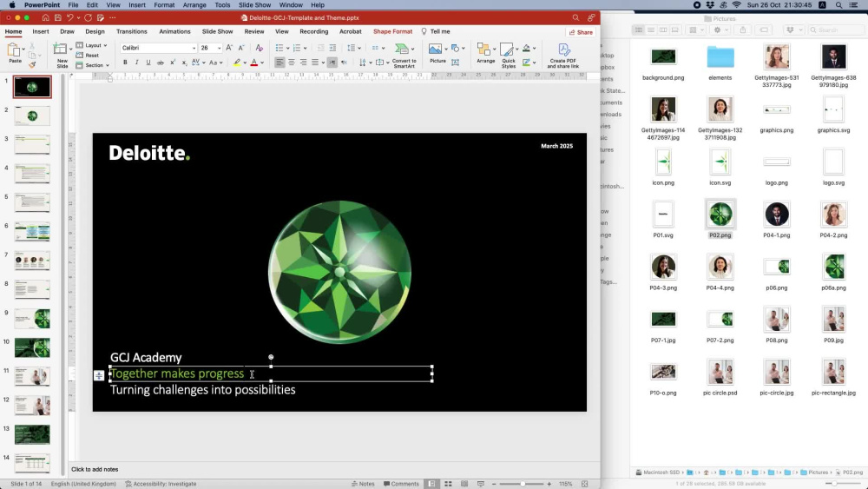This screenshot has width=868, height=489.
Task: Click the Undo arrow icon
Action: pos(69,17)
